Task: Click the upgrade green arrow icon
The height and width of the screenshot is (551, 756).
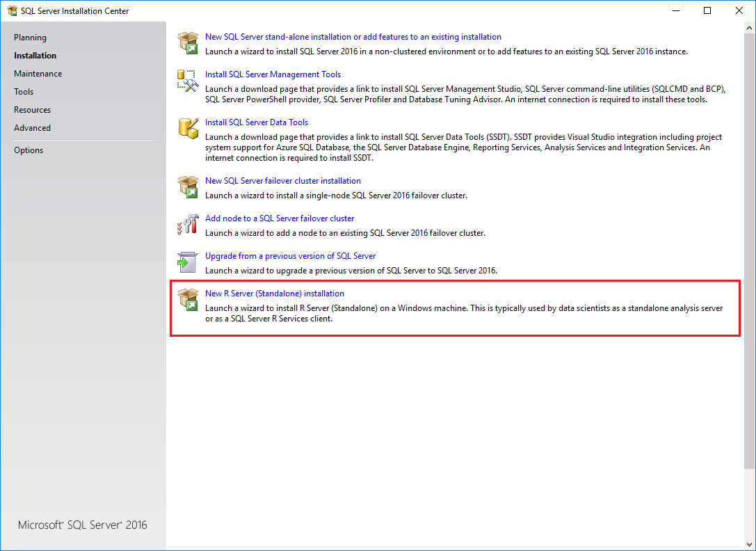Action: coord(188,261)
